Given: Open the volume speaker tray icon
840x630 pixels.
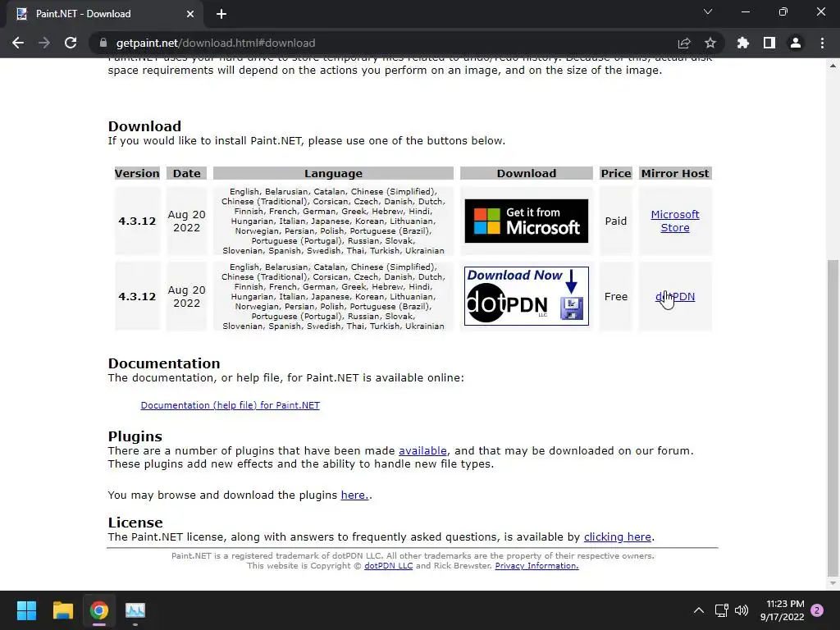Looking at the screenshot, I should [742, 610].
